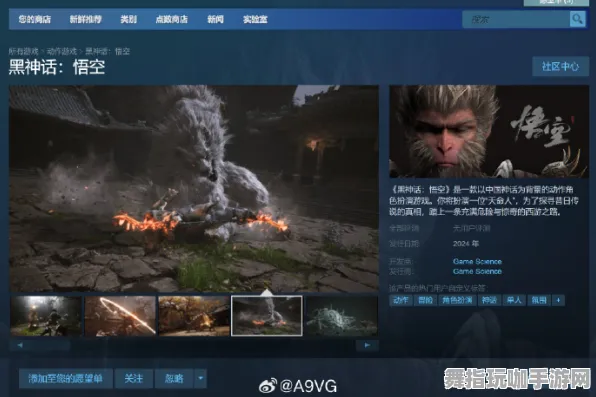The image size is (596, 397).
Task: Click the 无用户评测 review text
Action: click(471, 228)
